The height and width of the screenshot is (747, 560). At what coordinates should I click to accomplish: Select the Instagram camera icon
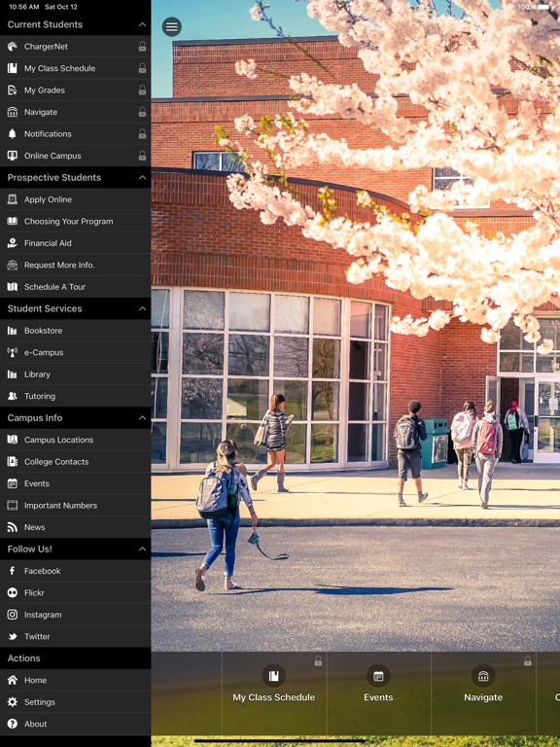tap(13, 615)
